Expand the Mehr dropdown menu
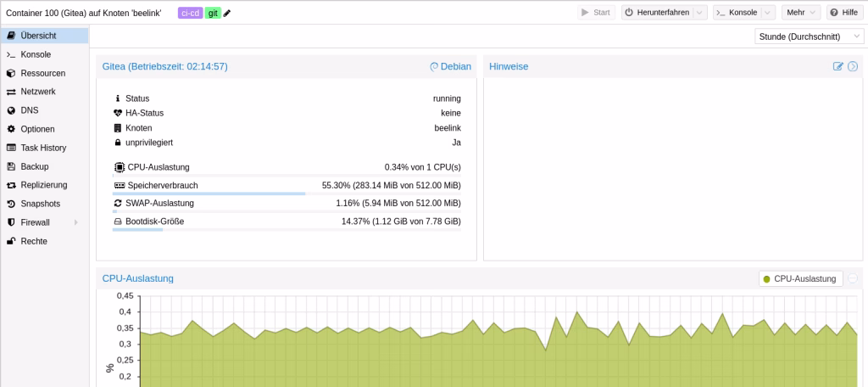 click(801, 13)
